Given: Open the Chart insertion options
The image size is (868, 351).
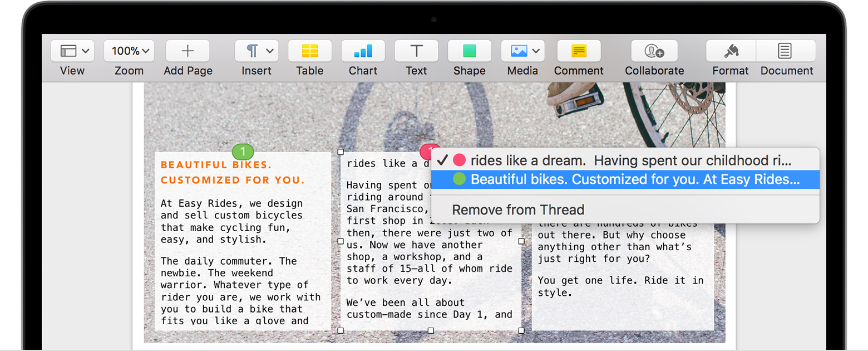Looking at the screenshot, I should (363, 51).
